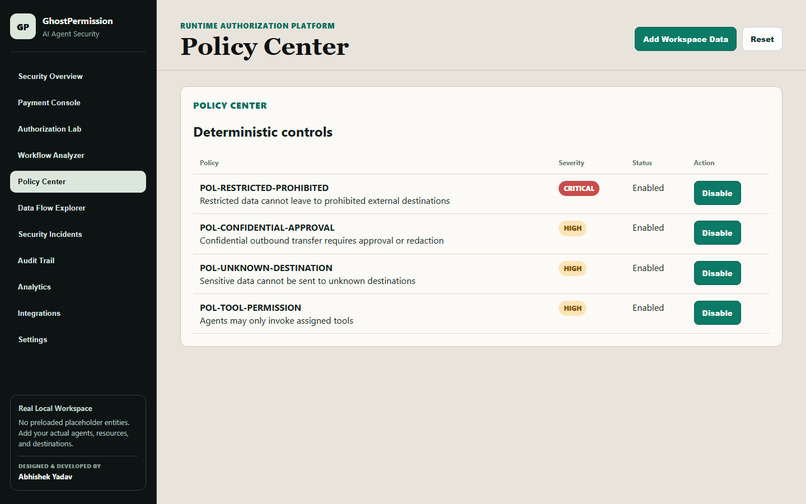View Security Incidents
Screen dimensions: 806x504
pyautogui.click(x=78, y=234)
